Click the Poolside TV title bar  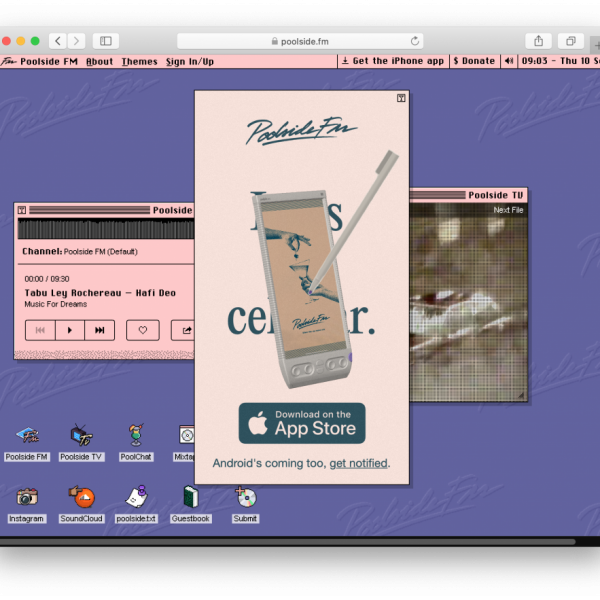[x=468, y=195]
